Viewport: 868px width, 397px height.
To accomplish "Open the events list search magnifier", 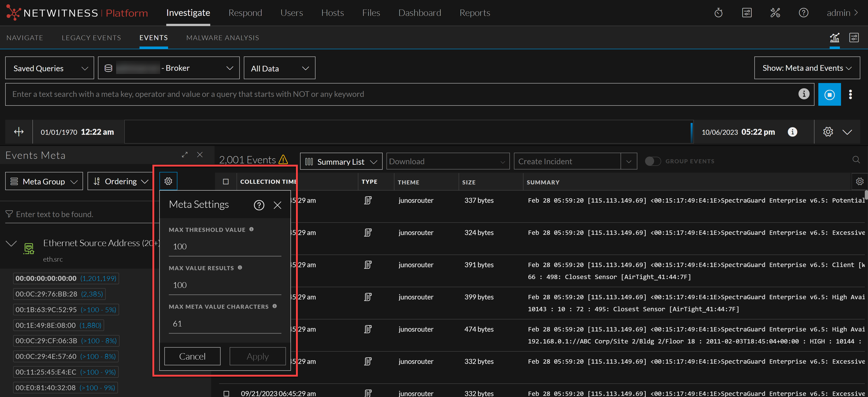I will (856, 160).
